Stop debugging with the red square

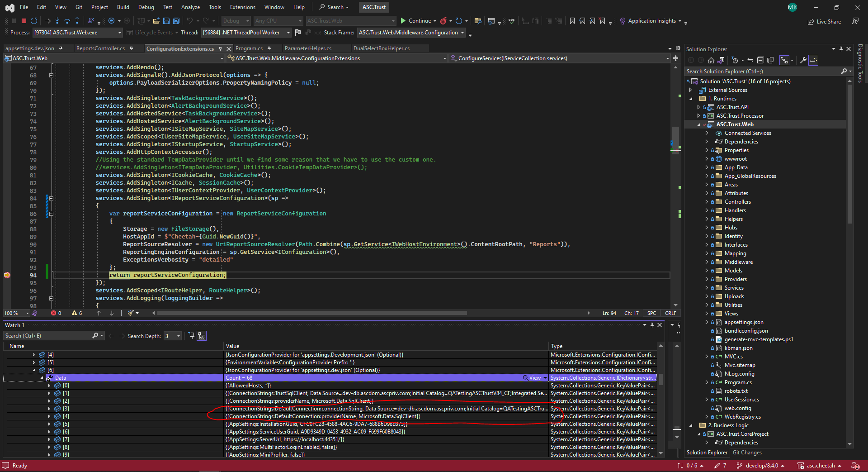tap(24, 21)
